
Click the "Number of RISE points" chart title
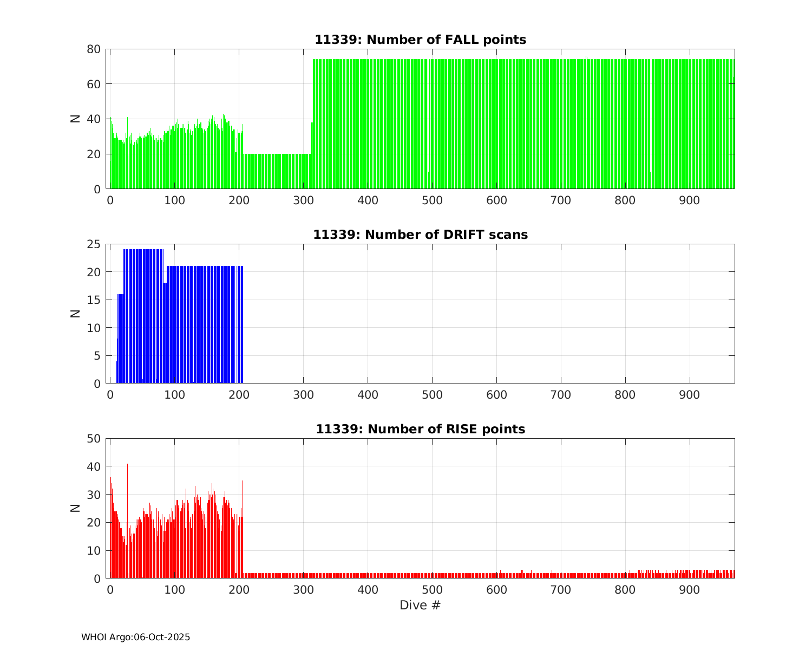pyautogui.click(x=420, y=430)
